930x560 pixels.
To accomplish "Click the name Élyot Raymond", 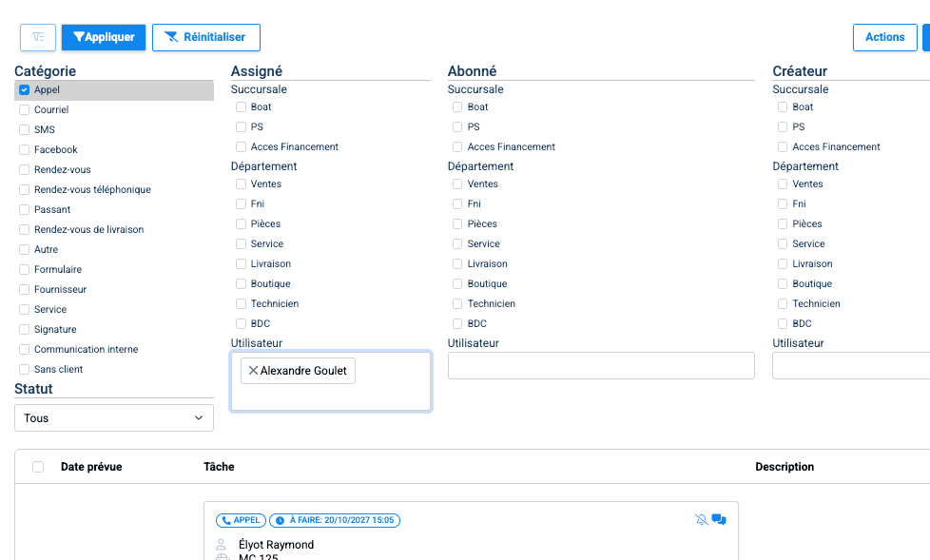I will click(x=276, y=545).
